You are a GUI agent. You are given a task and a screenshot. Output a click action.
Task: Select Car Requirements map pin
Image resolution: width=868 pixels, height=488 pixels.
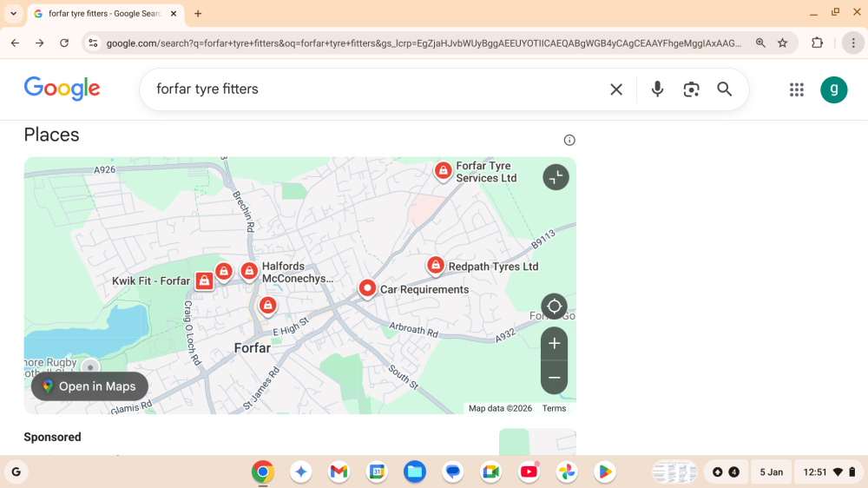coord(367,288)
